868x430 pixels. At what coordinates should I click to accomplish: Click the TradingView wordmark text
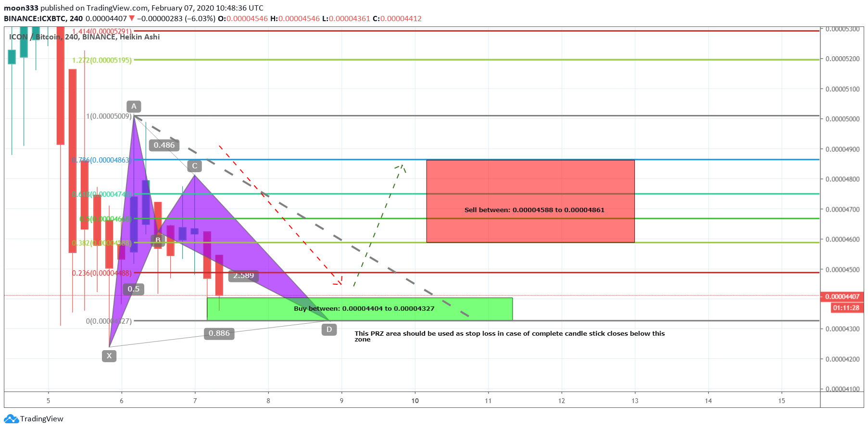[x=42, y=419]
